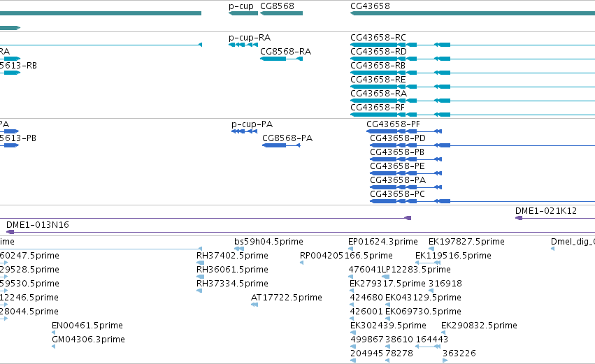
Task: Select the AT17722.5prime EST
Action: pyautogui.click(x=286, y=298)
